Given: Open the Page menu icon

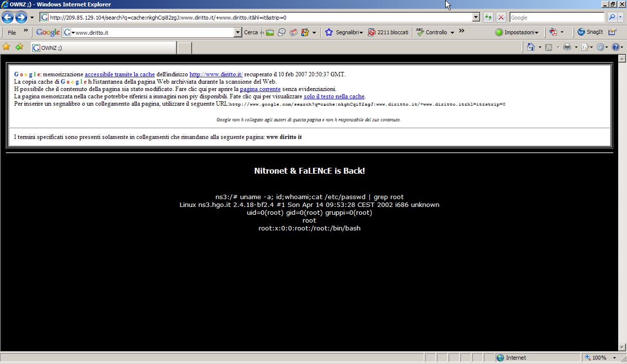Looking at the screenshot, I should (x=587, y=47).
